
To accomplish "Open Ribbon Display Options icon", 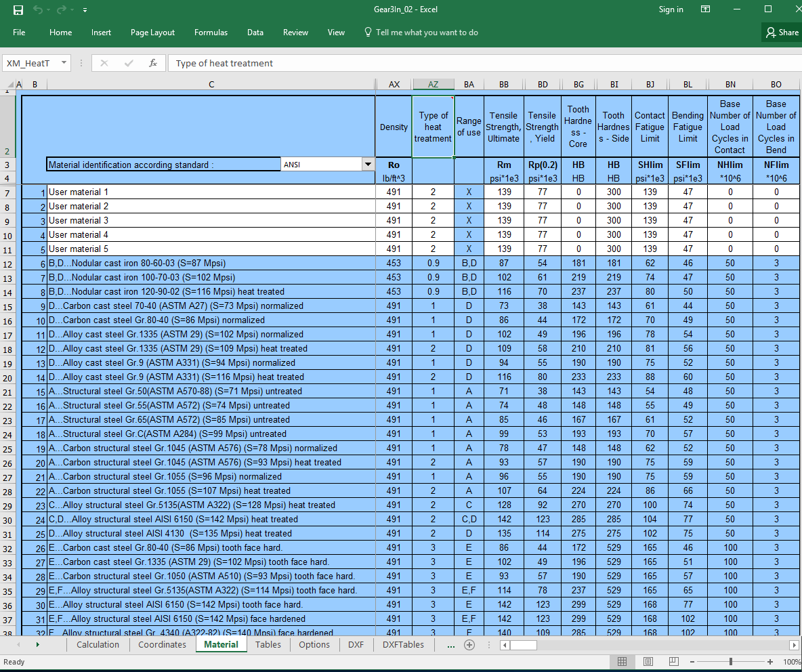I will pos(705,9).
